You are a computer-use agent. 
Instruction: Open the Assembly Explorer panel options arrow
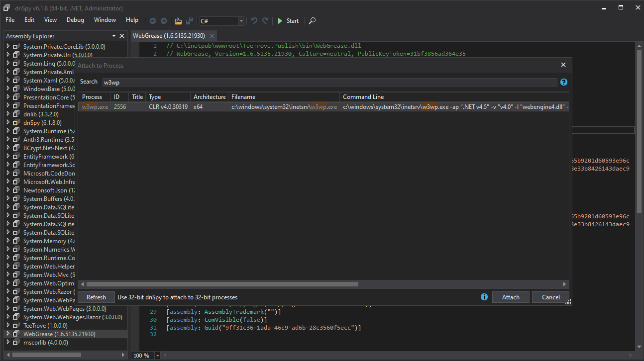[x=114, y=36]
